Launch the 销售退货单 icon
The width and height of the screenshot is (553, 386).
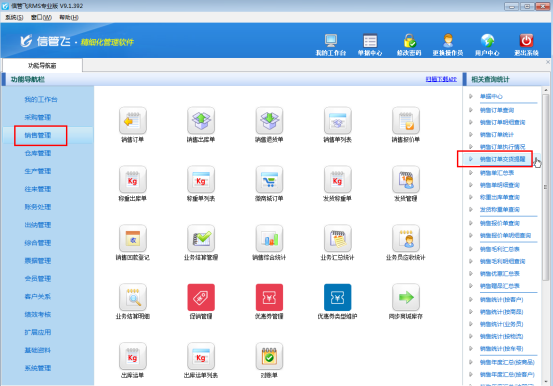click(269, 120)
